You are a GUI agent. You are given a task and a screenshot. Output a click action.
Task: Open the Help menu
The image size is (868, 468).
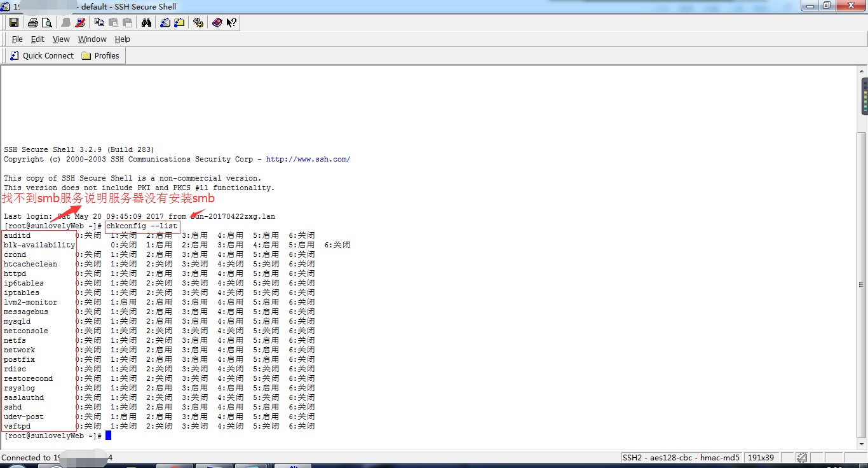click(x=122, y=39)
